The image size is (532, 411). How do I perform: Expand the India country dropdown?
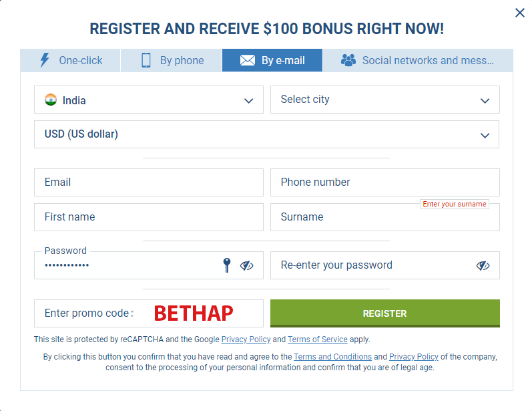tap(149, 100)
